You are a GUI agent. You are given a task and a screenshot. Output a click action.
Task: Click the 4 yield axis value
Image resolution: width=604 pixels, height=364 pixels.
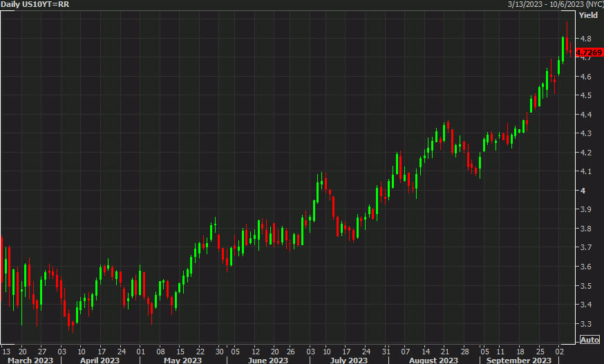[x=583, y=191]
